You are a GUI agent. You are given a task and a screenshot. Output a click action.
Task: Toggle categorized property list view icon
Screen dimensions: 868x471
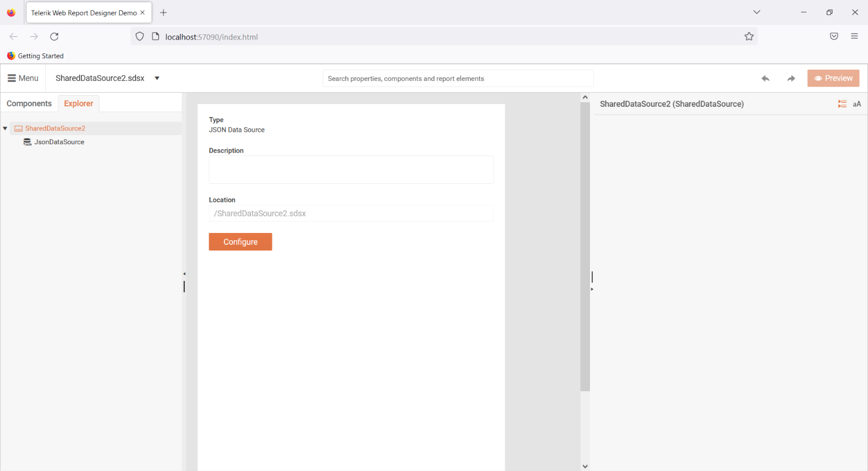pyautogui.click(x=842, y=103)
